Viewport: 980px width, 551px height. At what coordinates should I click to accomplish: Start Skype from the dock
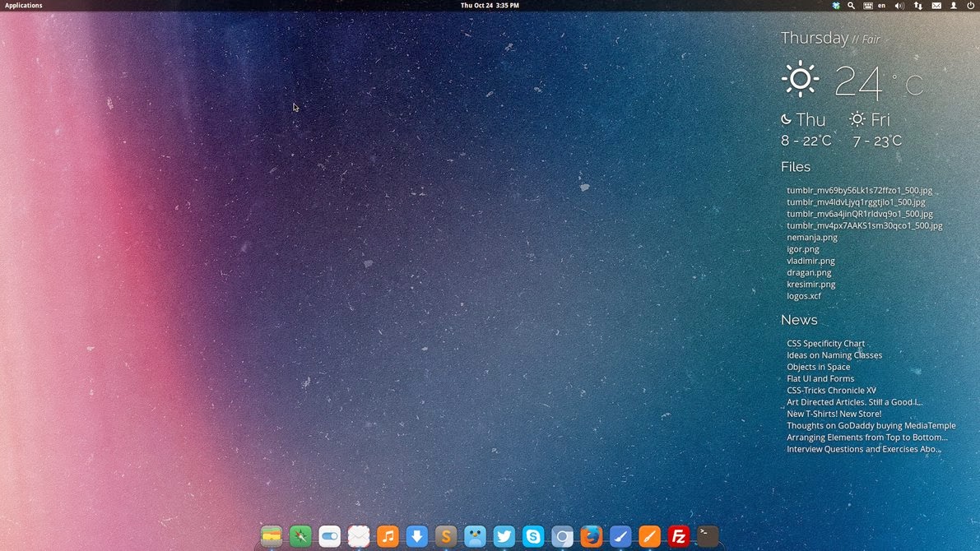click(x=533, y=536)
